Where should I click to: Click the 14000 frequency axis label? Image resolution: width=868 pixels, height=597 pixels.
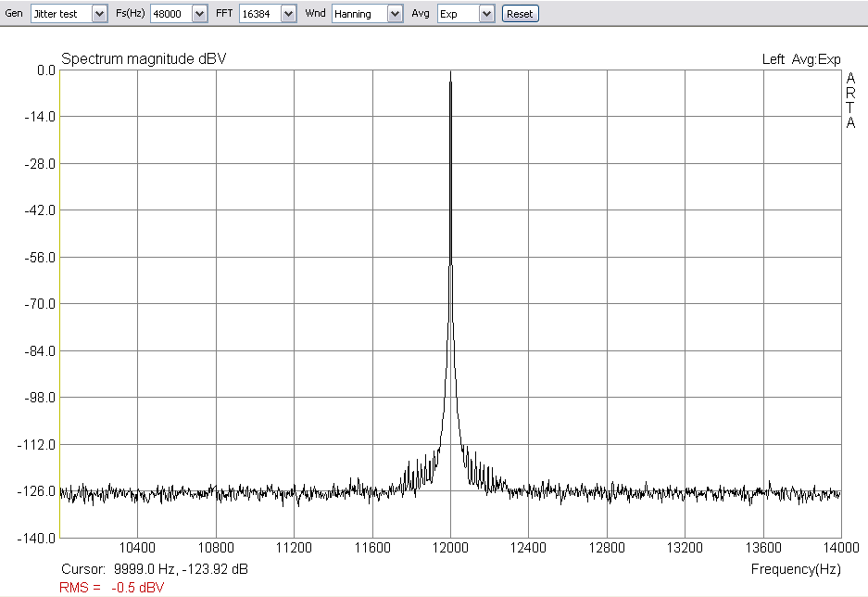(x=841, y=548)
